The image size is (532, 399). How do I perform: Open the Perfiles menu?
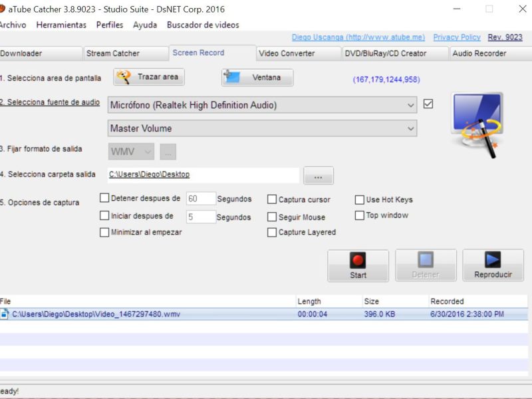tap(110, 25)
